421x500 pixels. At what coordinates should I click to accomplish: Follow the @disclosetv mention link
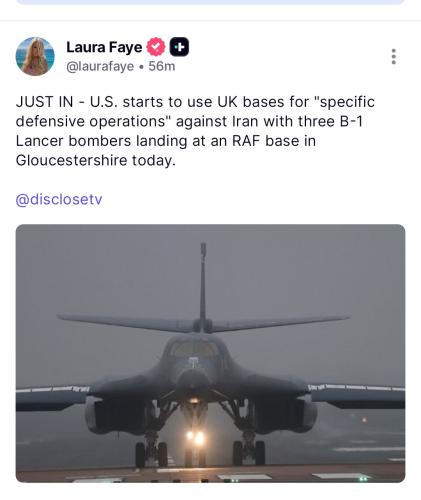pos(59,199)
